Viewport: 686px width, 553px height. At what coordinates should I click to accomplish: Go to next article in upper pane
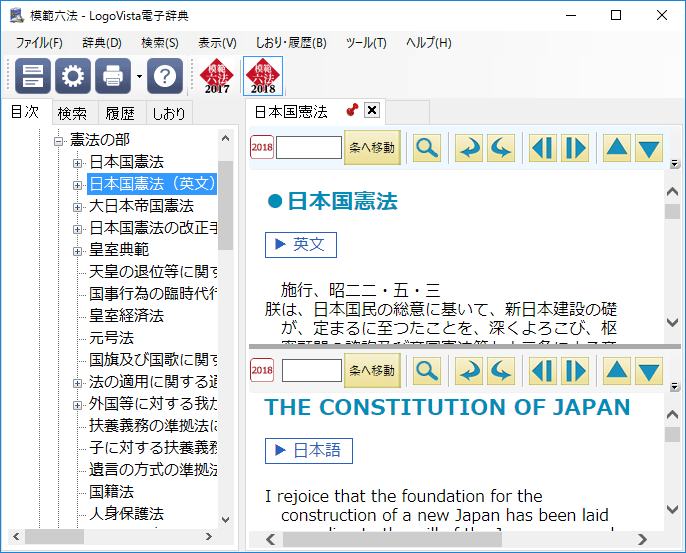[575, 147]
